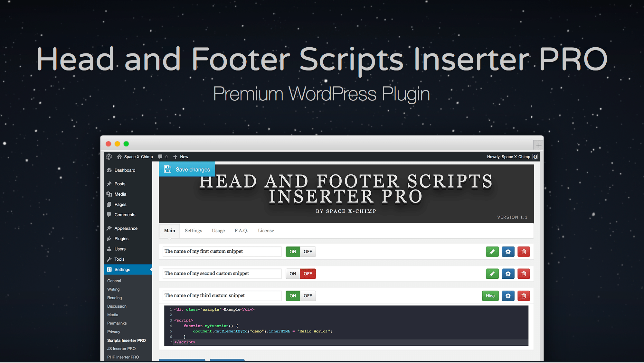
Task: Open Privacy settings submenu
Action: click(x=114, y=332)
